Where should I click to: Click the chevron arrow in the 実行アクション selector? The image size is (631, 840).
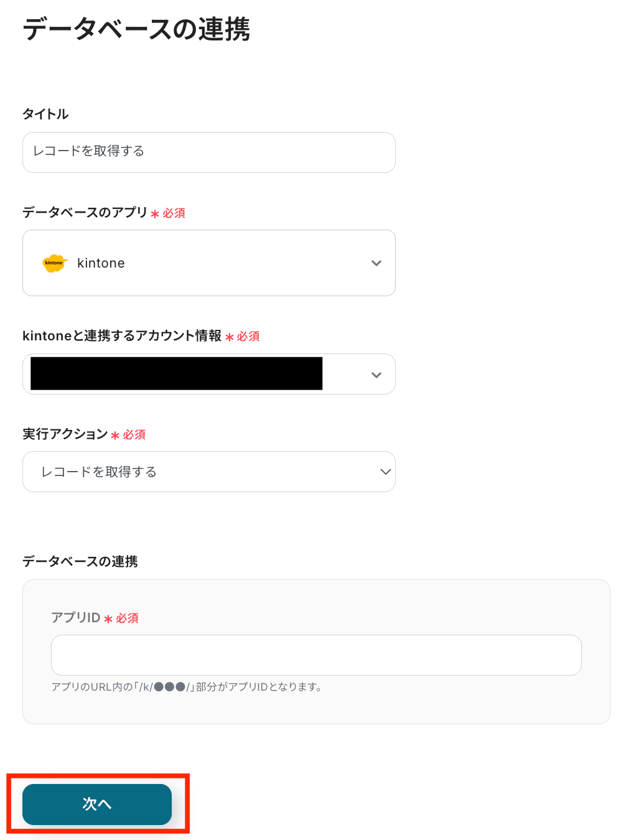[x=385, y=472]
